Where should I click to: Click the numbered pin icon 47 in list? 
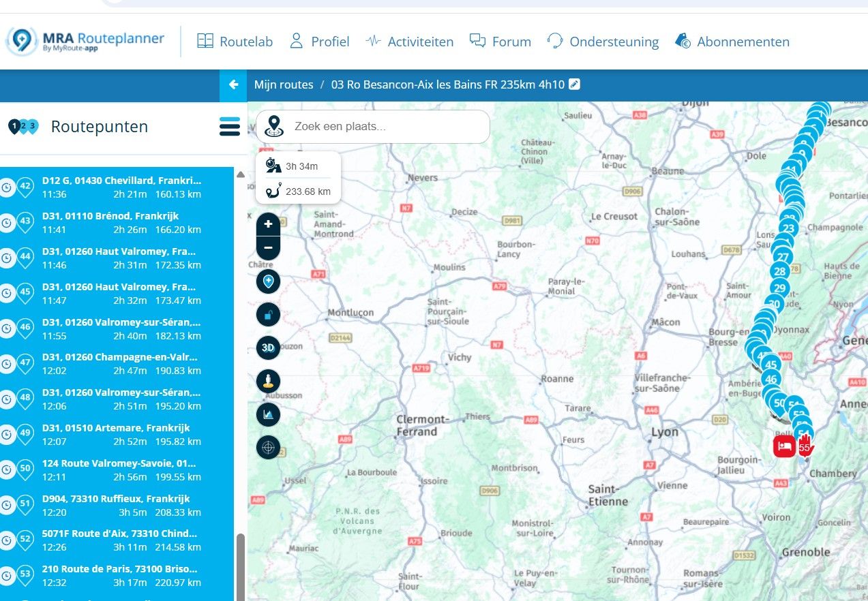pos(26,365)
